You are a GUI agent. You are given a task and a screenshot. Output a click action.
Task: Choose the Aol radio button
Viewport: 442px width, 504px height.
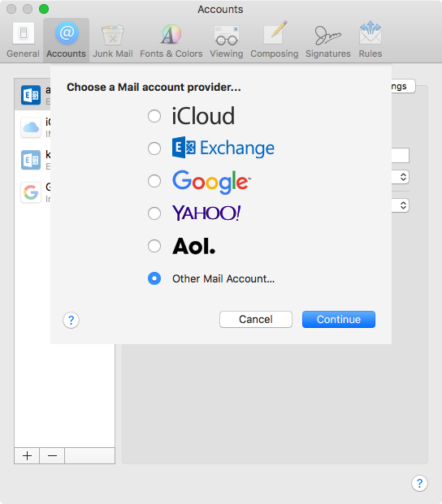click(154, 246)
